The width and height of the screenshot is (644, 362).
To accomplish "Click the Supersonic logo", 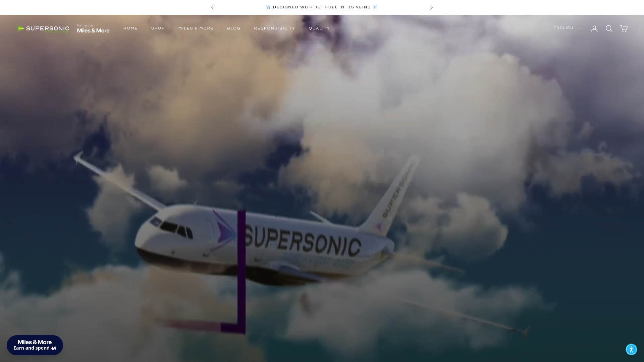I will (x=43, y=28).
